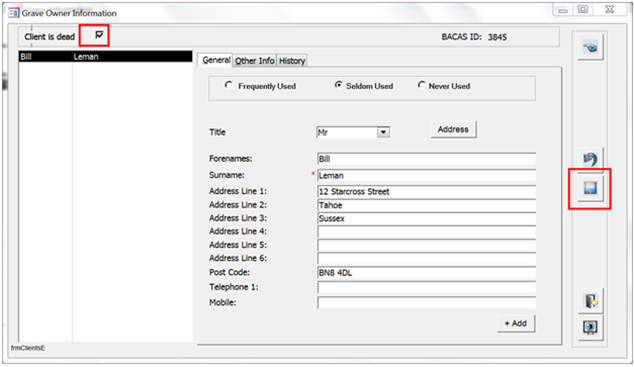This screenshot has width=634, height=367.
Task: Click the empty Address Line 5 field
Action: [x=427, y=245]
